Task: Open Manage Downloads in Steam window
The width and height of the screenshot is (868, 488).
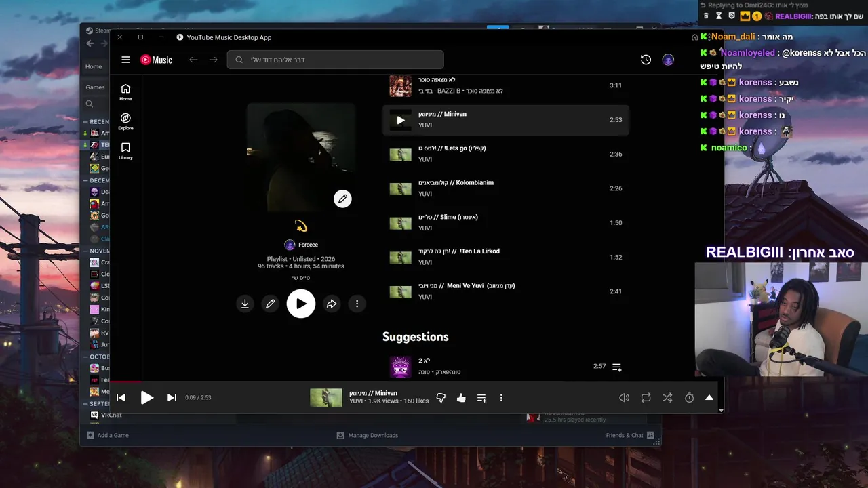Action: pos(368,435)
